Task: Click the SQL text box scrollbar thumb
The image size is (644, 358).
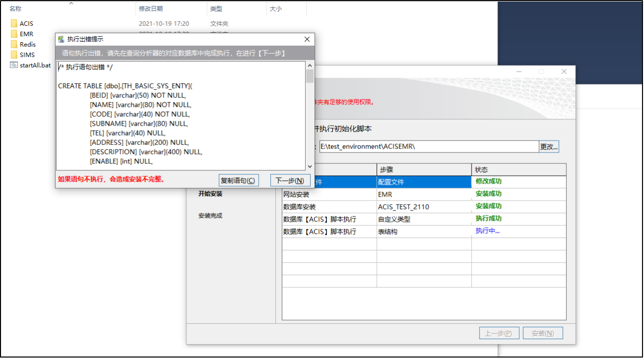Action: click(310, 76)
